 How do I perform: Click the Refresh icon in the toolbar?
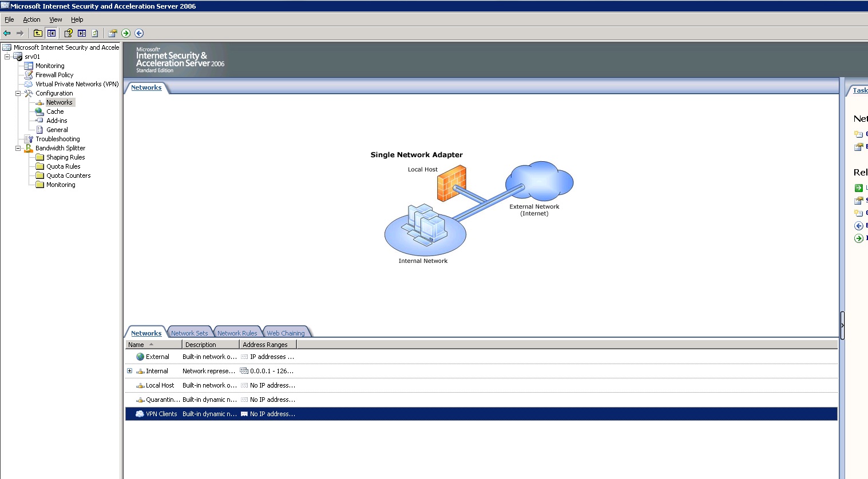pyautogui.click(x=95, y=33)
